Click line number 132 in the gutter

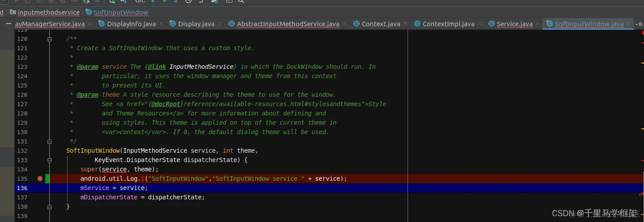22,151
